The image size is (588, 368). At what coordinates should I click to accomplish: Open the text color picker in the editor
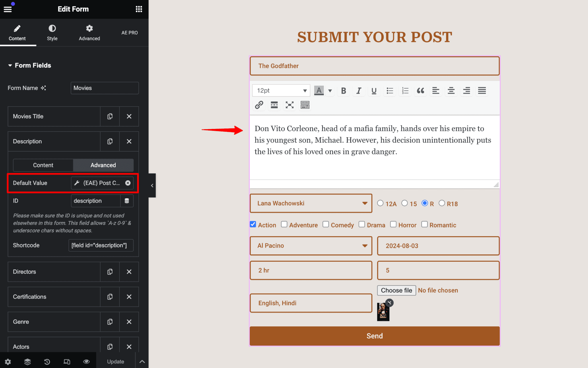tap(319, 90)
